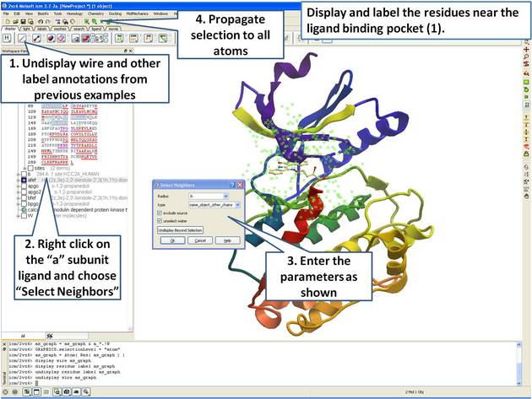Click the Ok button in Select Neighbors
The height and width of the screenshot is (399, 532).
(171, 240)
